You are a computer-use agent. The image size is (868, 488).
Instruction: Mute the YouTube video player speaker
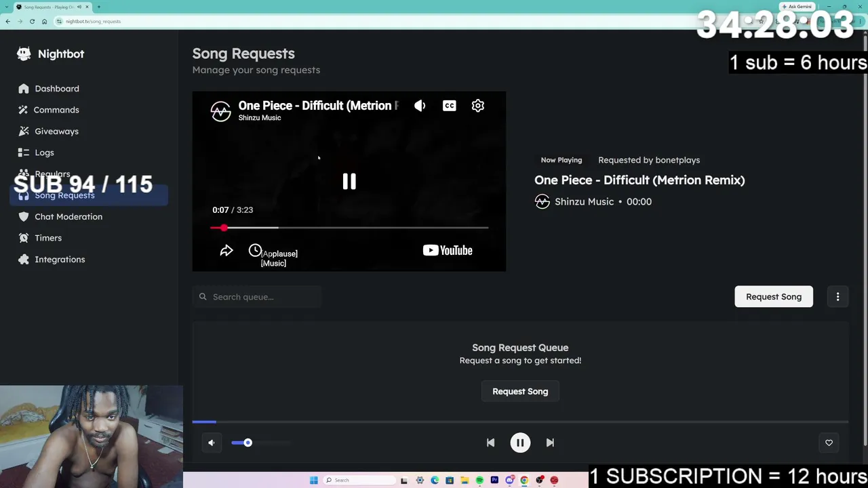[x=420, y=106]
